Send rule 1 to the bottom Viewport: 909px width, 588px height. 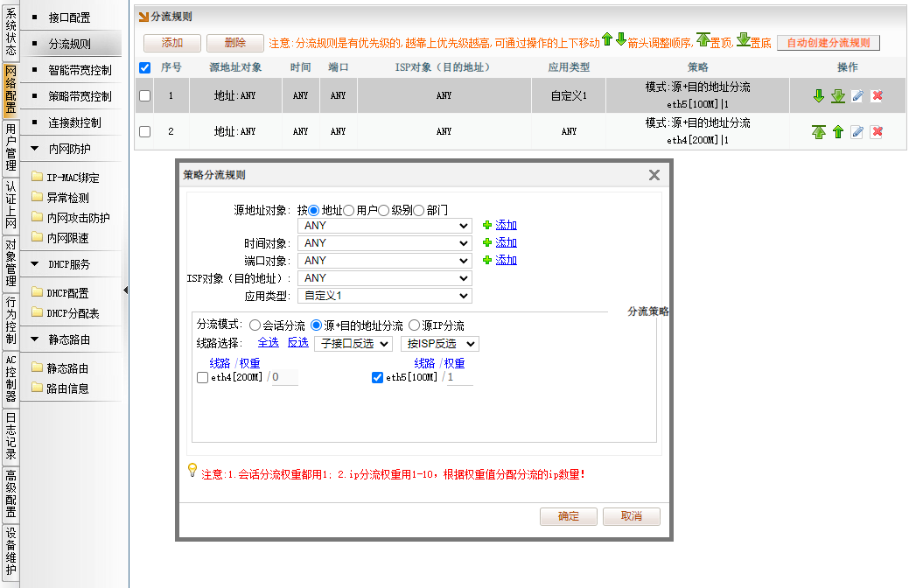838,95
